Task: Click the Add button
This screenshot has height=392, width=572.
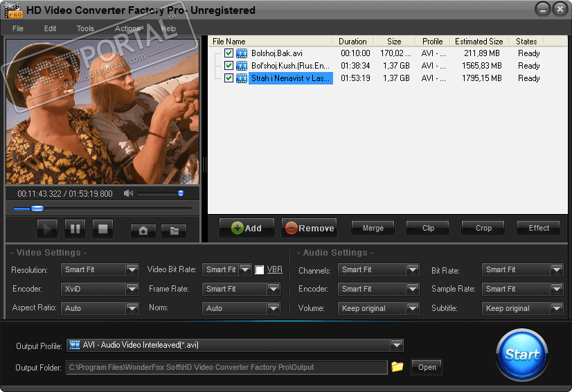Action: pyautogui.click(x=247, y=228)
